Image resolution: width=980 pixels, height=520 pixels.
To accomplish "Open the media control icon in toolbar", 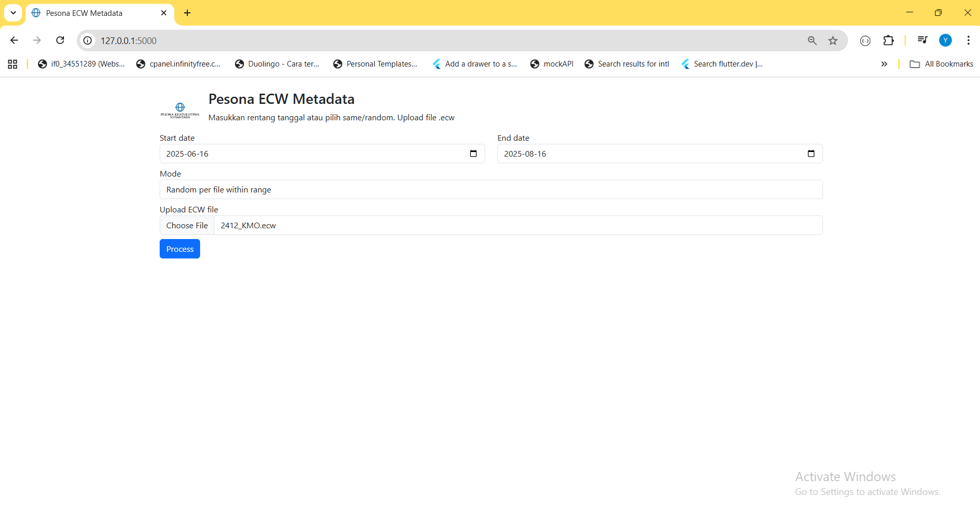I will (x=922, y=40).
